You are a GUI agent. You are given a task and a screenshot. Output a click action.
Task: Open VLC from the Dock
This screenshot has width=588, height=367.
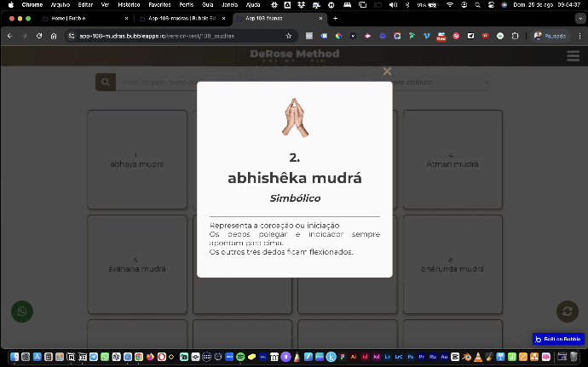478,357
